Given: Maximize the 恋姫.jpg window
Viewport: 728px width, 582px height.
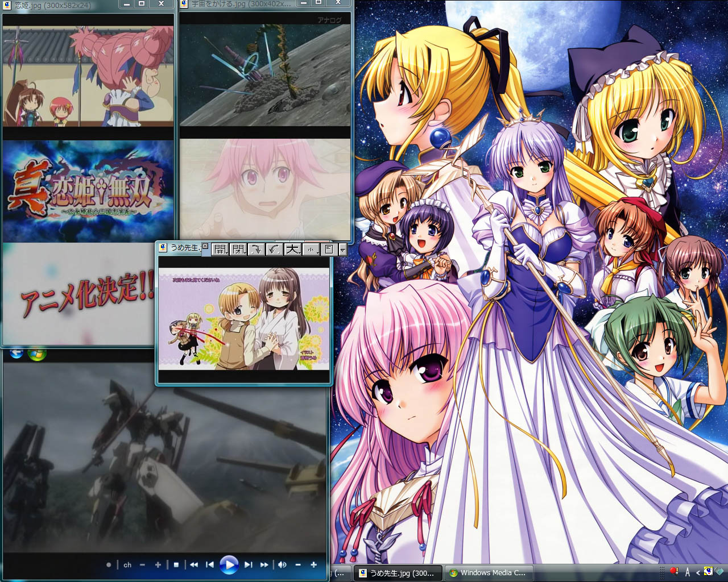Looking at the screenshot, I should 142,3.
